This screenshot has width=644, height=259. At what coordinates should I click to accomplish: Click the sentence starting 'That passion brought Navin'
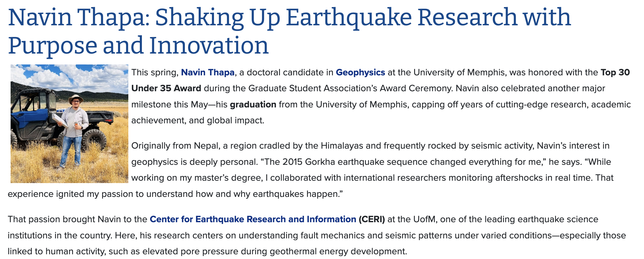pyautogui.click(x=317, y=235)
